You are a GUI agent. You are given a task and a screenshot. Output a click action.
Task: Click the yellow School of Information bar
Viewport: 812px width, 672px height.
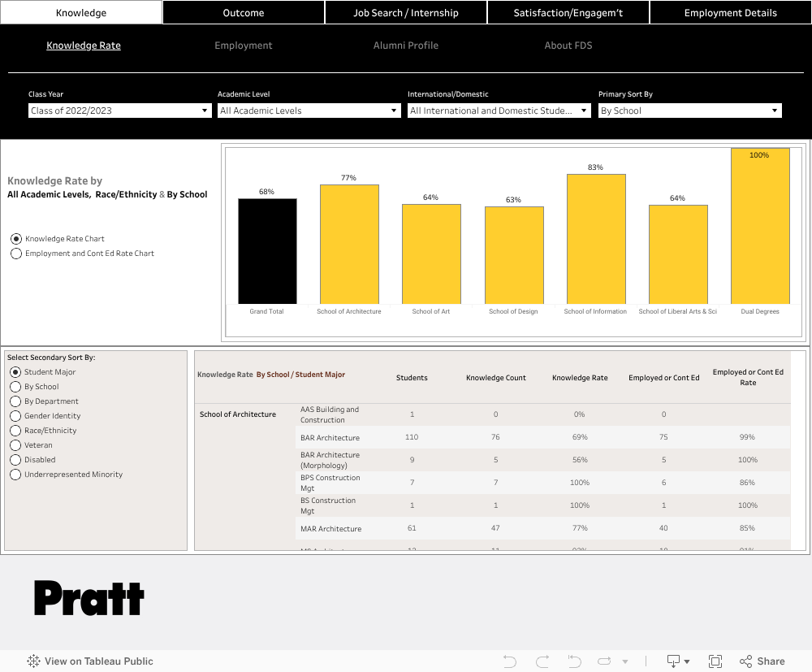pyautogui.click(x=596, y=239)
